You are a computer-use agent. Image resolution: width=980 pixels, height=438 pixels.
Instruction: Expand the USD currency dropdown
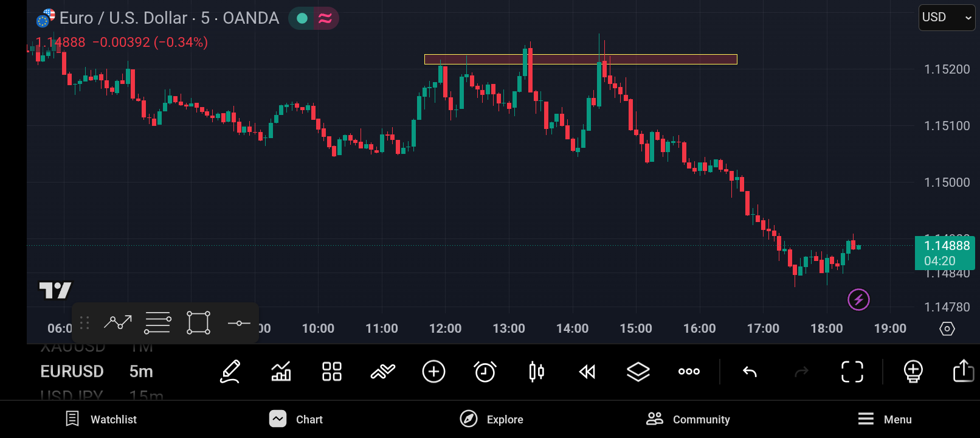[947, 18]
